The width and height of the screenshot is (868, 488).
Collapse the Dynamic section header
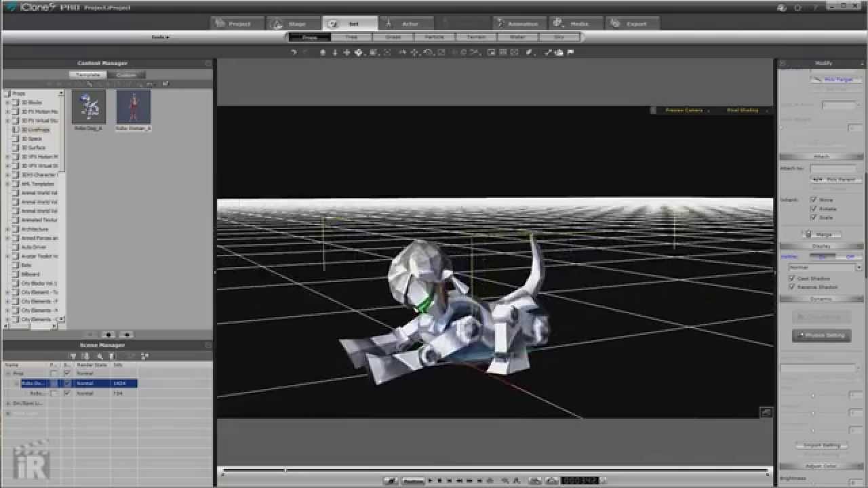pos(821,299)
